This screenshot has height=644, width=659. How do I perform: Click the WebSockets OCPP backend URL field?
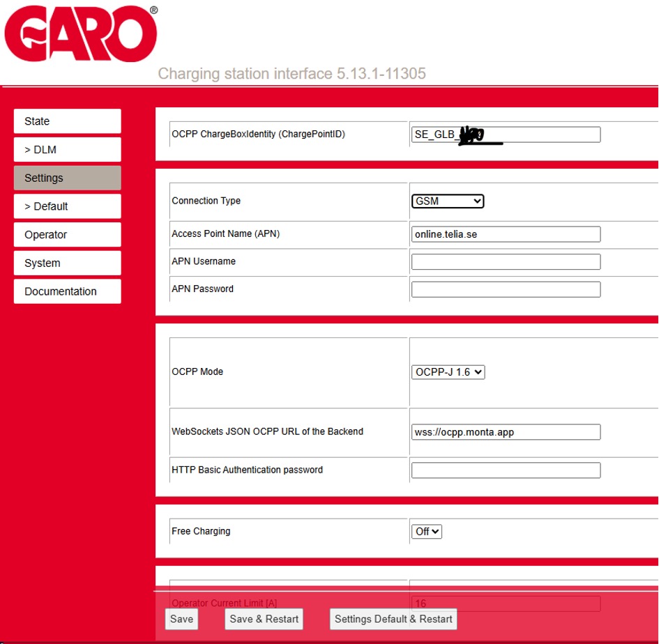[506, 432]
